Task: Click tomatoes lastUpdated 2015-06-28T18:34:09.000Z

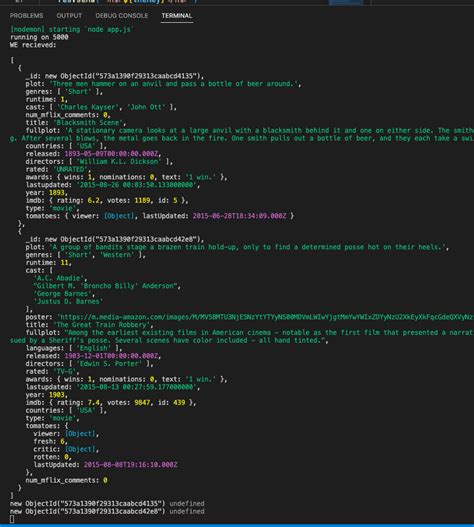Action: [239, 216]
